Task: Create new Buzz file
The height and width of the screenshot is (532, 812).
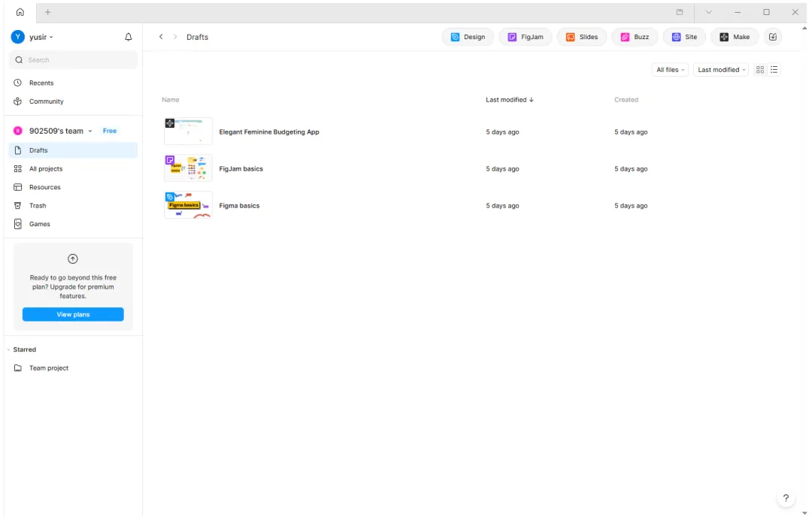Action: pos(635,37)
